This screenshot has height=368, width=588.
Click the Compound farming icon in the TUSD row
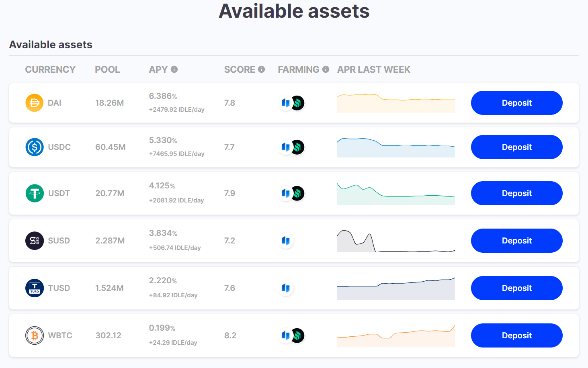click(x=286, y=288)
